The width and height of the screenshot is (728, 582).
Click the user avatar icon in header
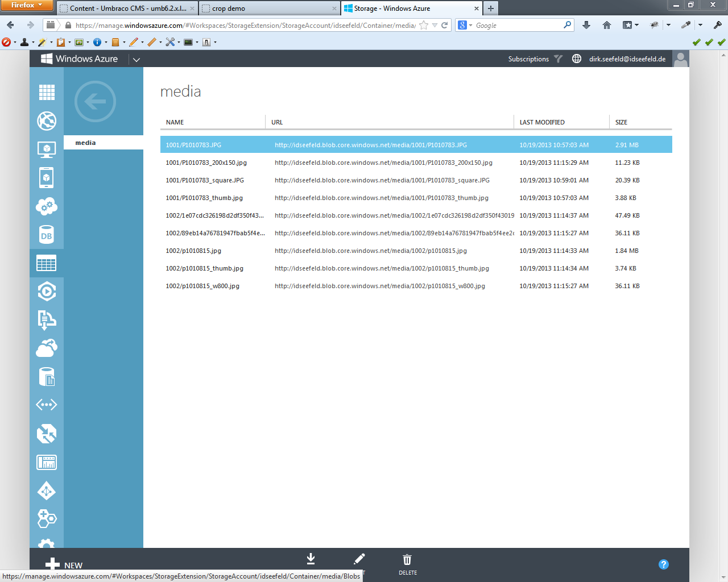tap(681, 59)
